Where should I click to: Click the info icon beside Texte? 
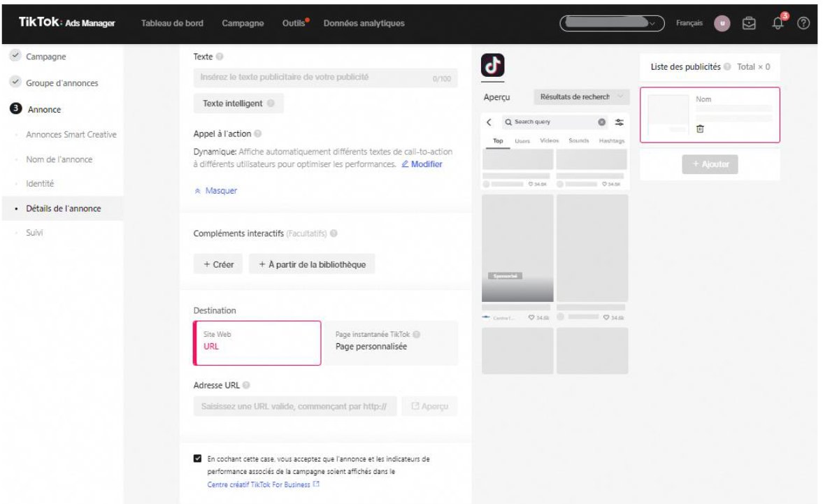click(x=220, y=56)
